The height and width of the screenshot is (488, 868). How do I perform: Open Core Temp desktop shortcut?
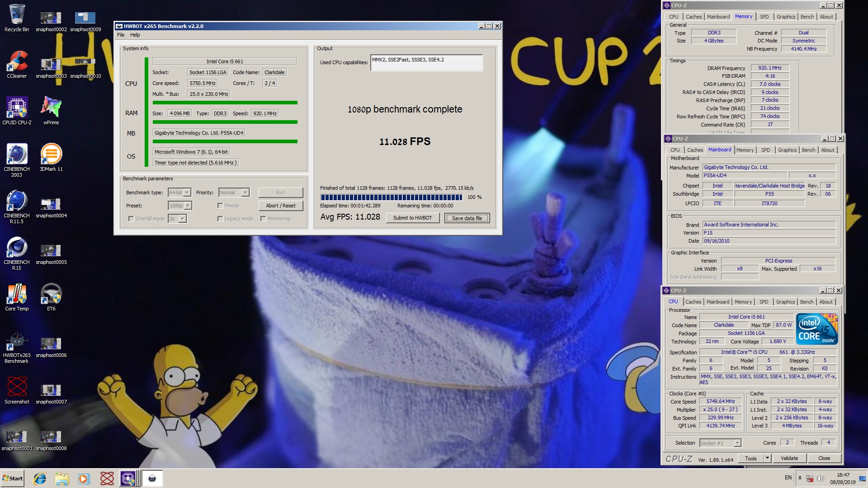click(x=17, y=297)
